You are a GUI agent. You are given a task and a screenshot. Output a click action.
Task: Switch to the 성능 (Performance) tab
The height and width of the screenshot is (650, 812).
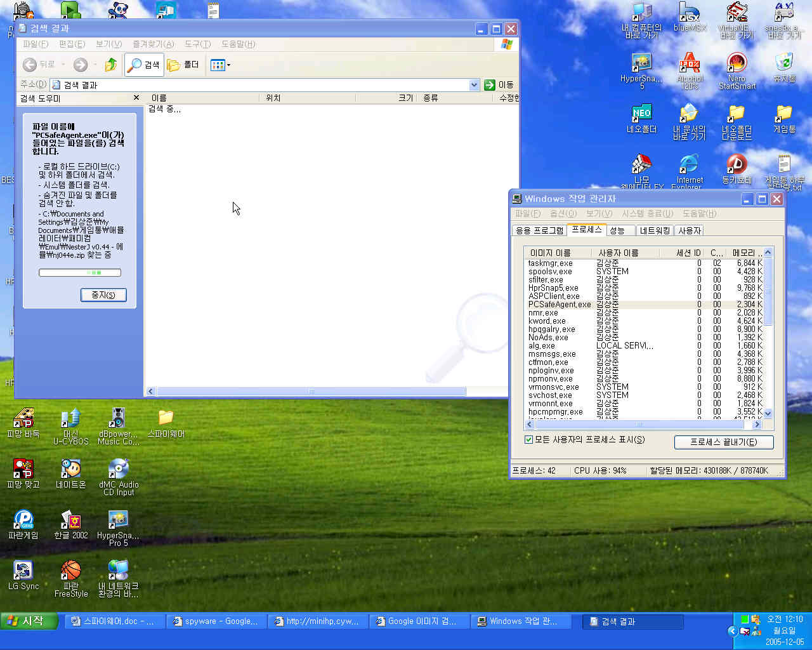617,230
